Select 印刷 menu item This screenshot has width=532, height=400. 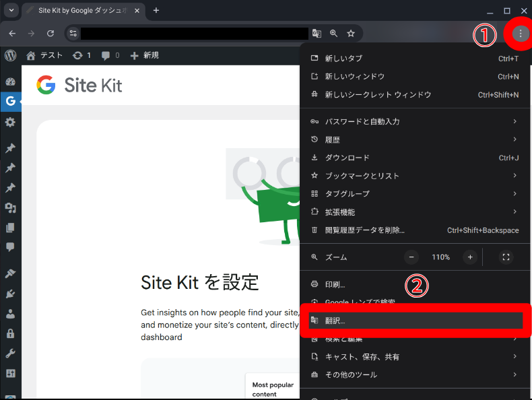tap(415, 284)
